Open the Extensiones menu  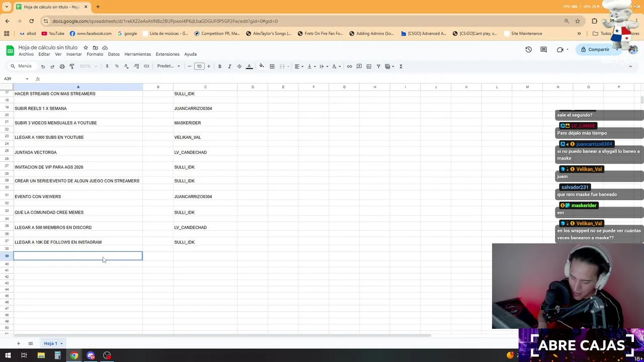(168, 54)
